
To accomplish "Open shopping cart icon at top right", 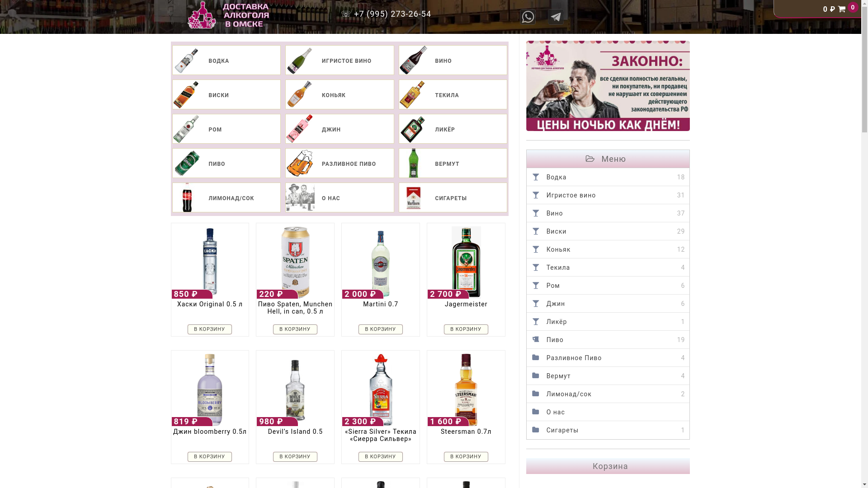I will [842, 9].
